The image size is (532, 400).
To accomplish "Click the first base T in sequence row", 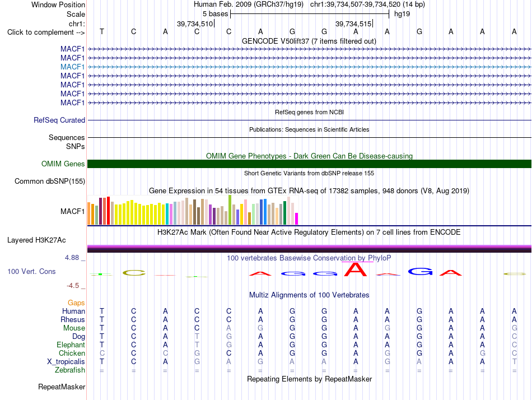I will coord(102,31).
